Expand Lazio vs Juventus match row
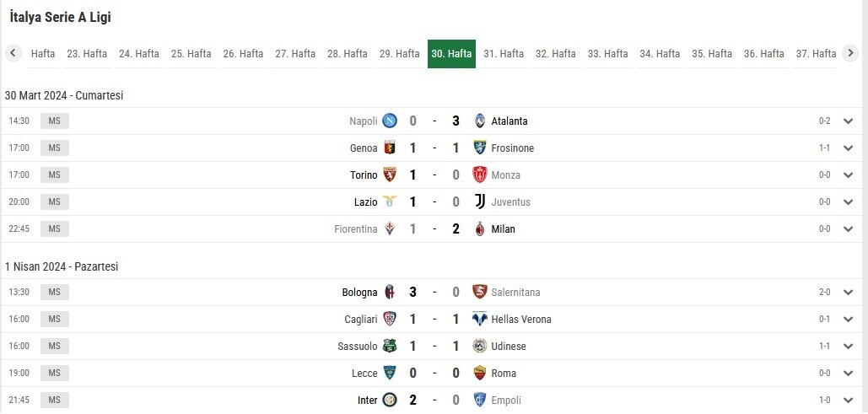Screen dimensions: 868x414 click(848, 202)
